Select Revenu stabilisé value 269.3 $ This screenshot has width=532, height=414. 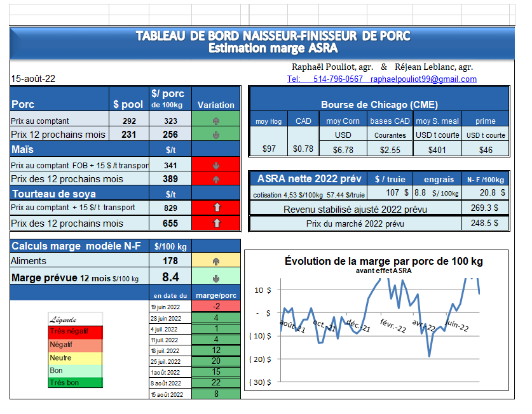click(x=486, y=208)
